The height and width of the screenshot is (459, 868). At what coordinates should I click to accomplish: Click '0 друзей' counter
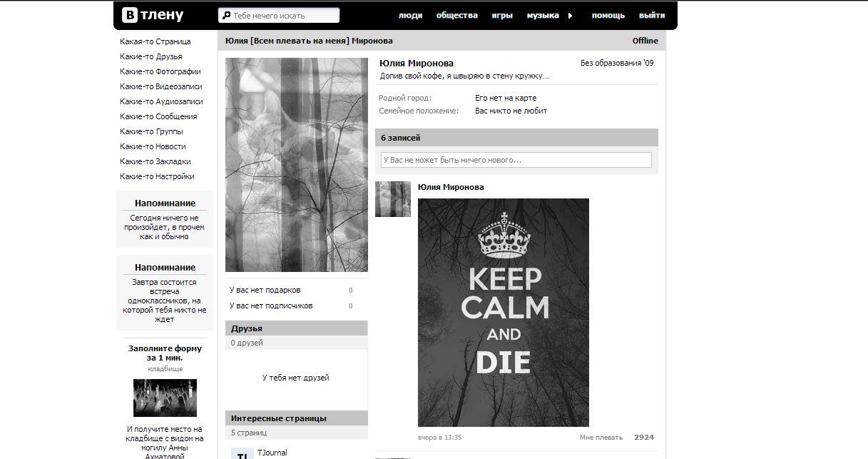(x=247, y=343)
